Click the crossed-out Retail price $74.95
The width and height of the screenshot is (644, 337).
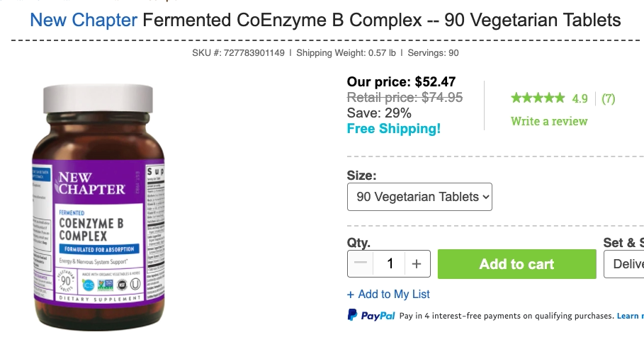(405, 98)
